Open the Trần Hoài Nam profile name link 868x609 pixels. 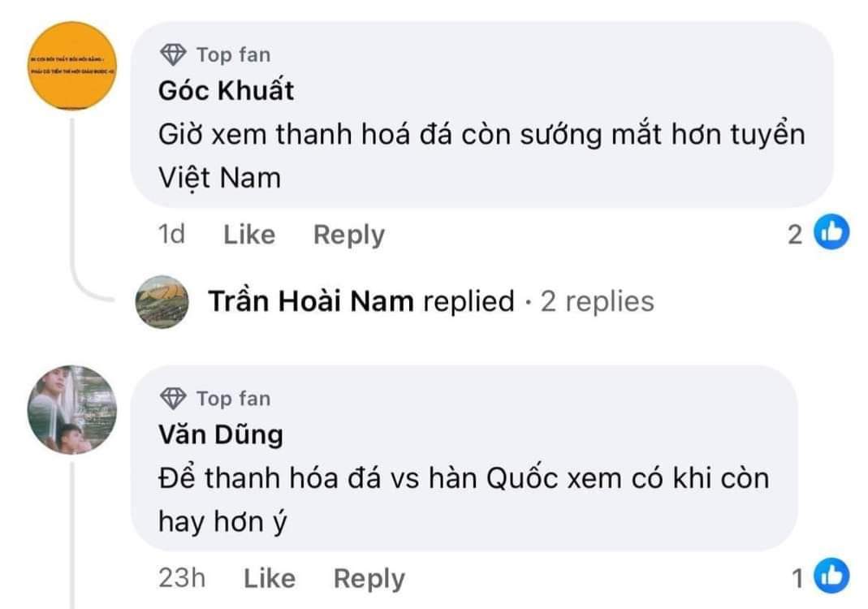pyautogui.click(x=311, y=301)
